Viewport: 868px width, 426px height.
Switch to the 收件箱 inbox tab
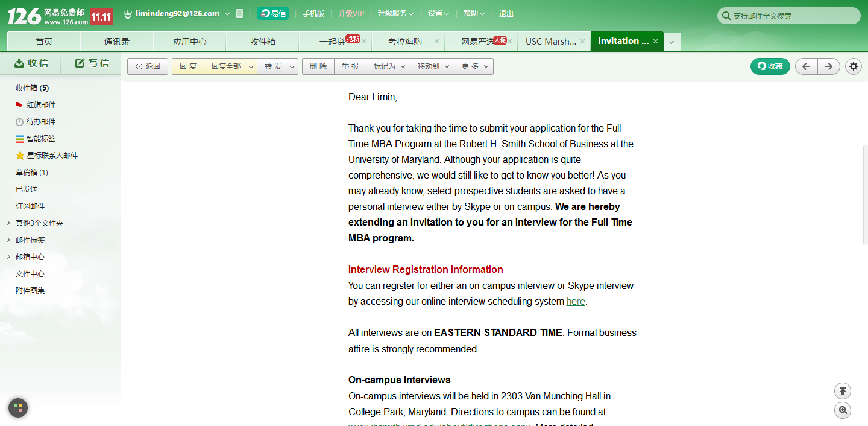[263, 42]
